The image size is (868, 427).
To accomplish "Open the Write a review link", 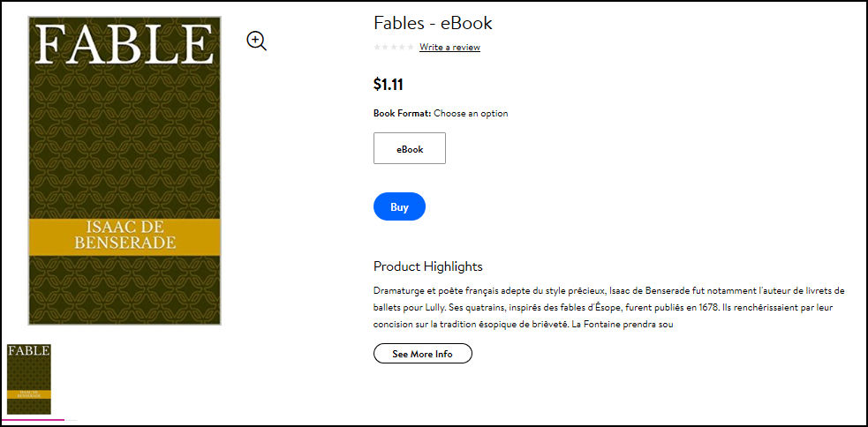I will click(449, 48).
